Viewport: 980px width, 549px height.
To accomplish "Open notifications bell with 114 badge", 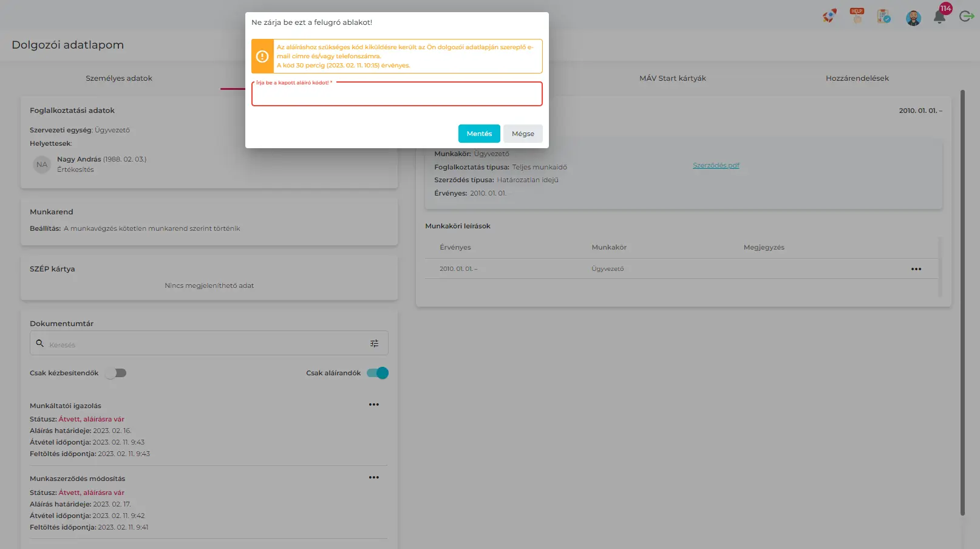I will (940, 16).
